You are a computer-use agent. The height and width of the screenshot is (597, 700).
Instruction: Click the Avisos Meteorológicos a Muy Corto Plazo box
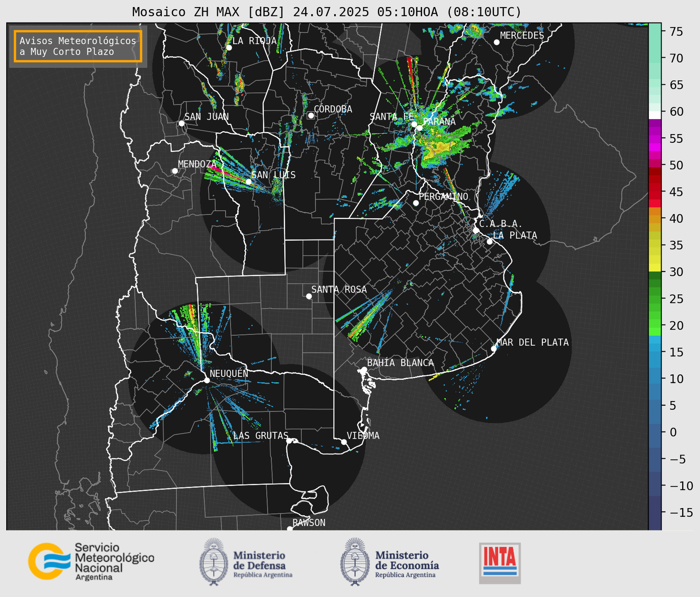click(78, 46)
